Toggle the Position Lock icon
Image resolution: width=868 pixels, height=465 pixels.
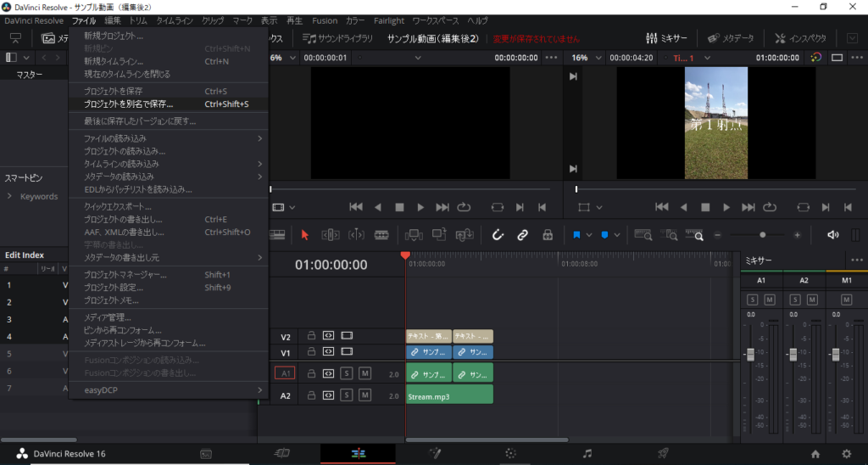click(x=548, y=235)
